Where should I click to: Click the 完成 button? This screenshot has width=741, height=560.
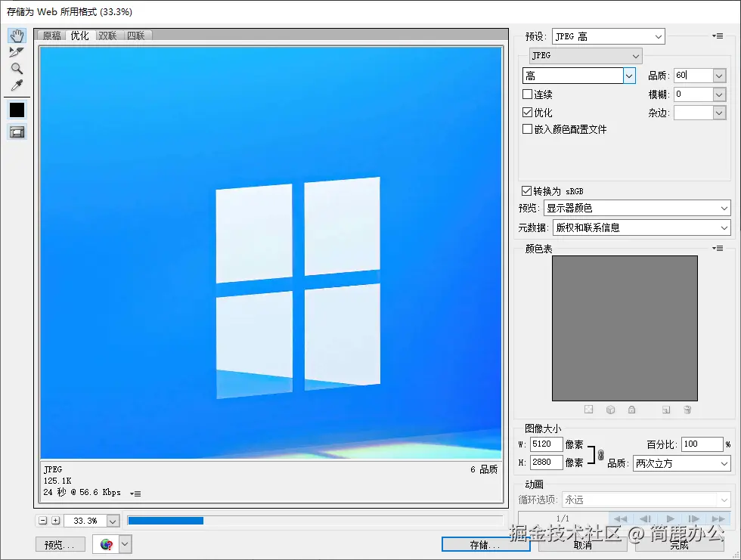[x=680, y=544]
